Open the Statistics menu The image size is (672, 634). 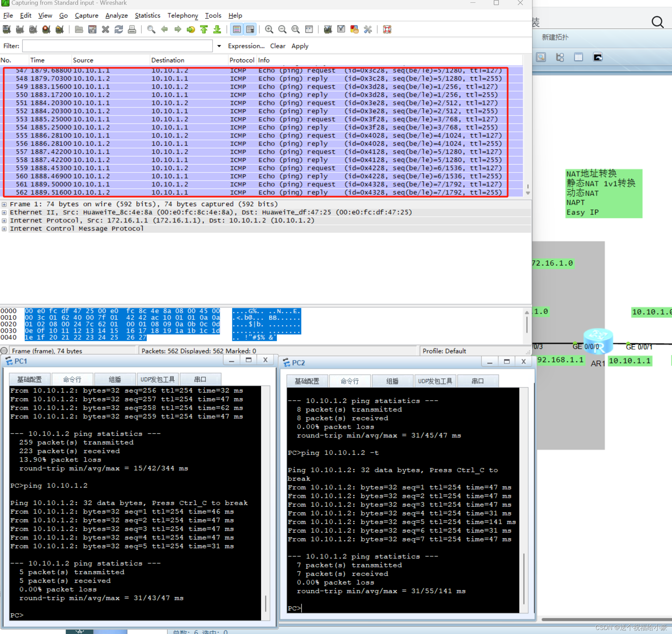[x=147, y=16]
